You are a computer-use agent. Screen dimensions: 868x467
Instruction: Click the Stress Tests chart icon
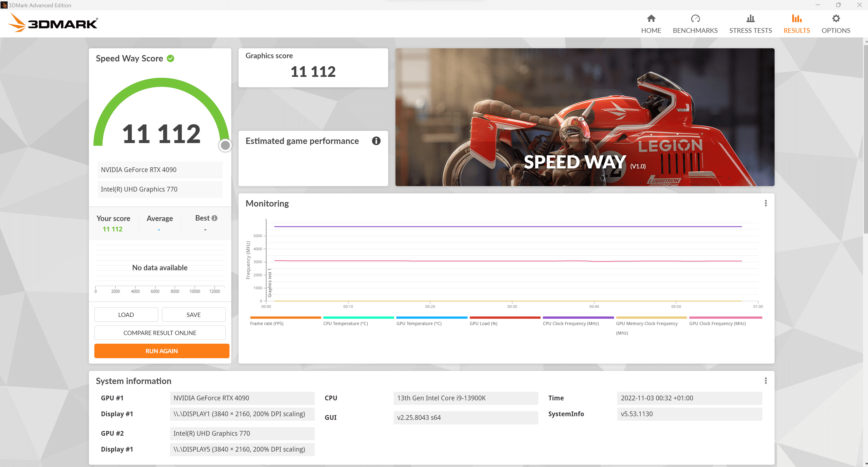pos(750,19)
